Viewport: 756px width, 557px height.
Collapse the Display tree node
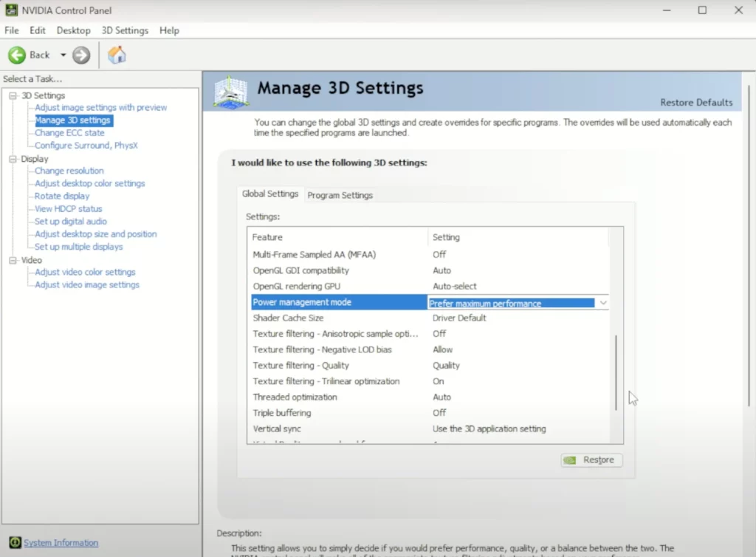(13, 159)
